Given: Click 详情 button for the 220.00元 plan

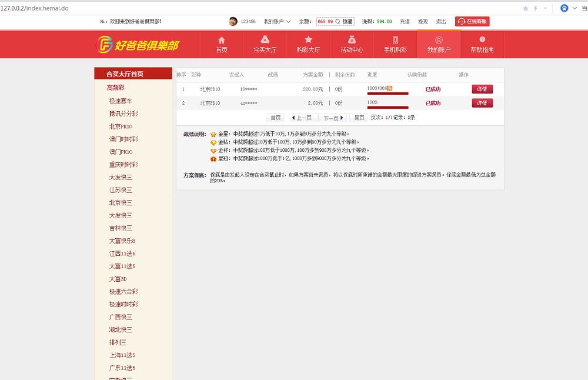Looking at the screenshot, I should (x=482, y=89).
